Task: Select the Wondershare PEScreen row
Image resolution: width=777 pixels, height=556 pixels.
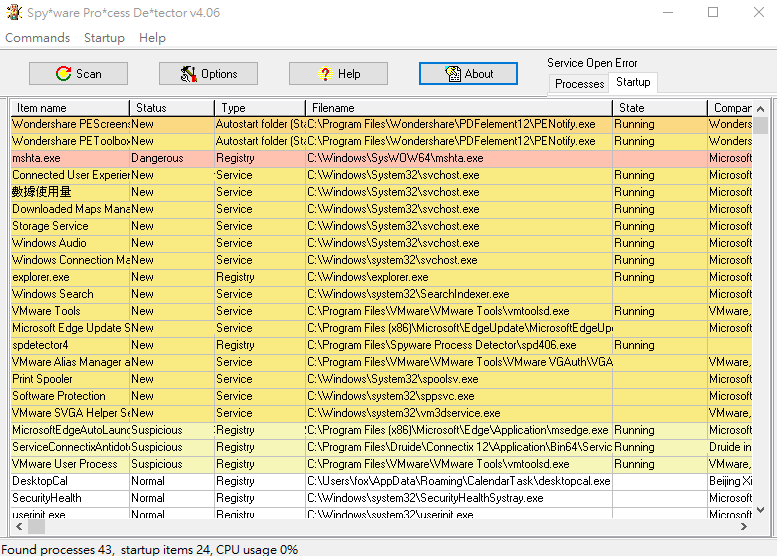Action: coord(382,124)
